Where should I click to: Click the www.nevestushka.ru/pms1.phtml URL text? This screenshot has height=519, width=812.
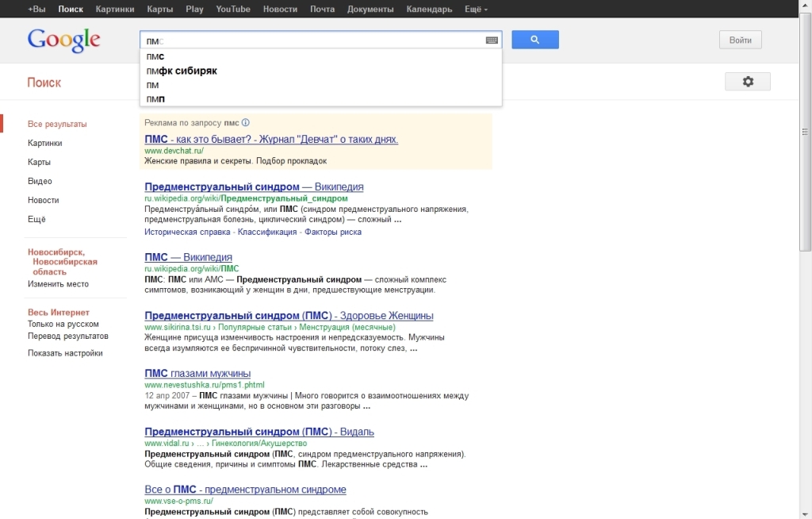coord(205,385)
